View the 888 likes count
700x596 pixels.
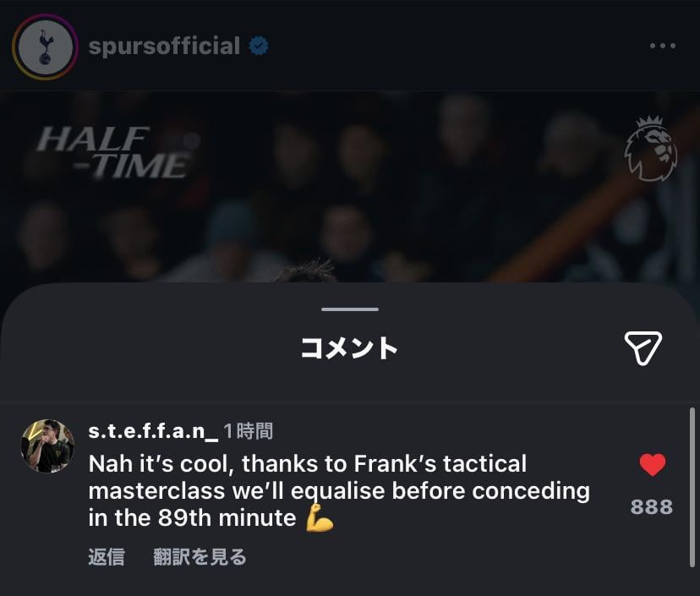[652, 506]
